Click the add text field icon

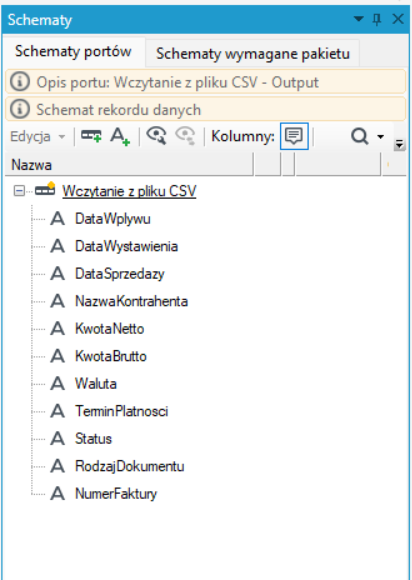coord(120,136)
